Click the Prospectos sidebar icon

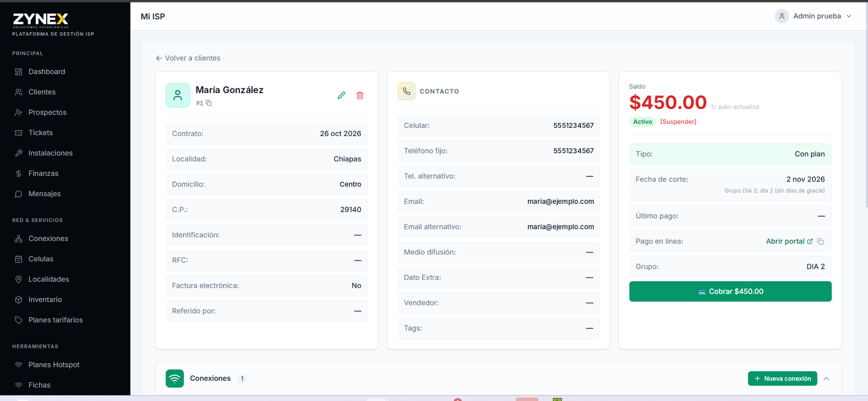18,113
